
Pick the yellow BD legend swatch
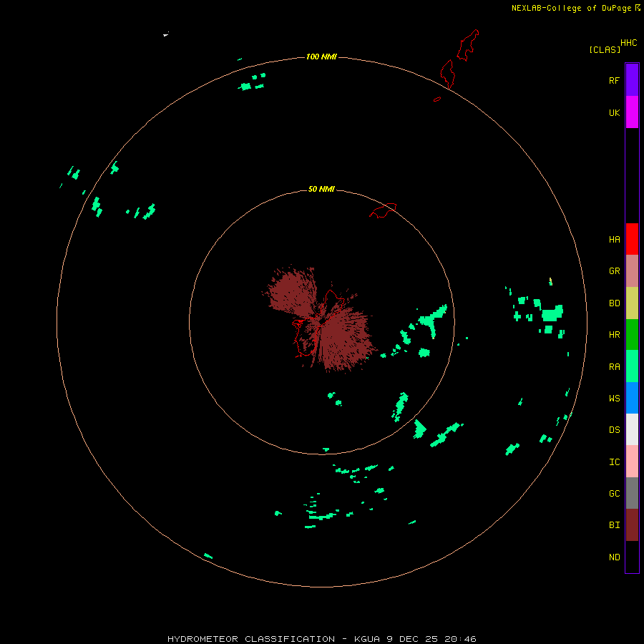pos(632,303)
